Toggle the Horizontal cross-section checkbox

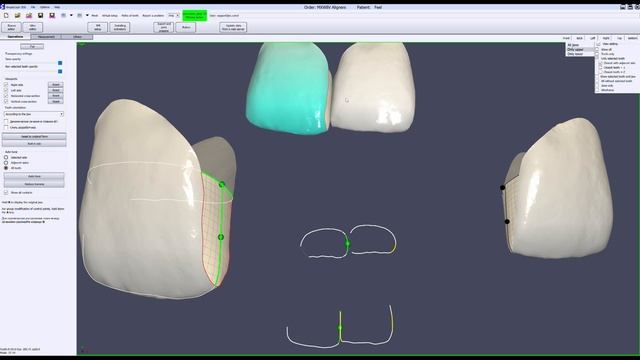[x=6, y=96]
